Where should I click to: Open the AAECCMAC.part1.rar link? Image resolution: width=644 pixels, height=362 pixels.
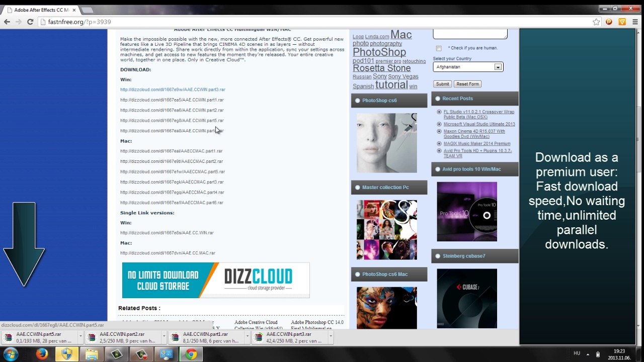click(x=171, y=151)
